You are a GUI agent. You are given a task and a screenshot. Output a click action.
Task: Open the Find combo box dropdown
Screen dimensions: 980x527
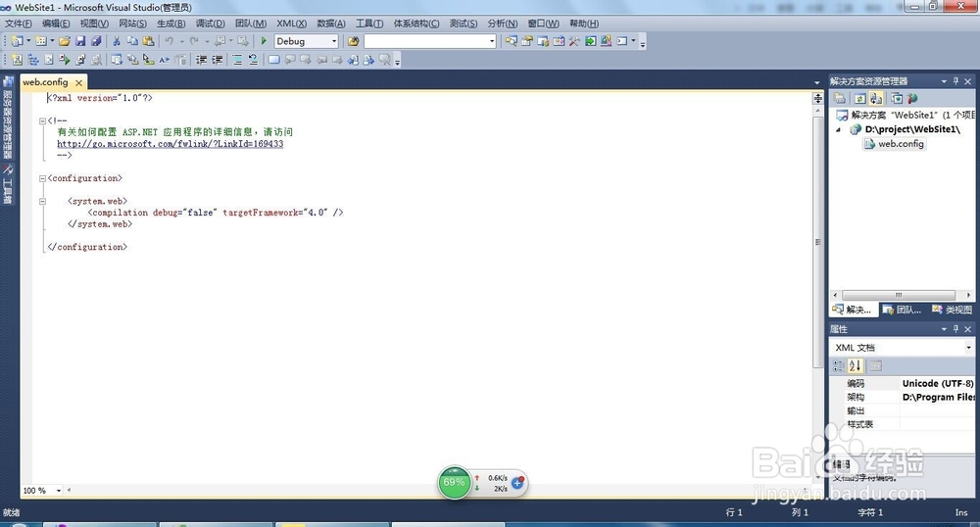492,41
